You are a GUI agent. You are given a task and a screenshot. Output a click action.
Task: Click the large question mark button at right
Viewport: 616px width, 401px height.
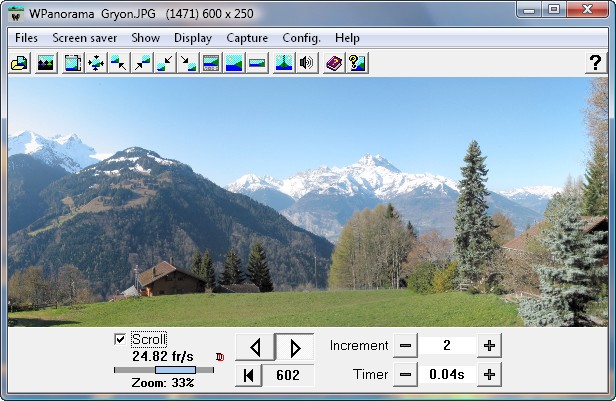coord(596,63)
